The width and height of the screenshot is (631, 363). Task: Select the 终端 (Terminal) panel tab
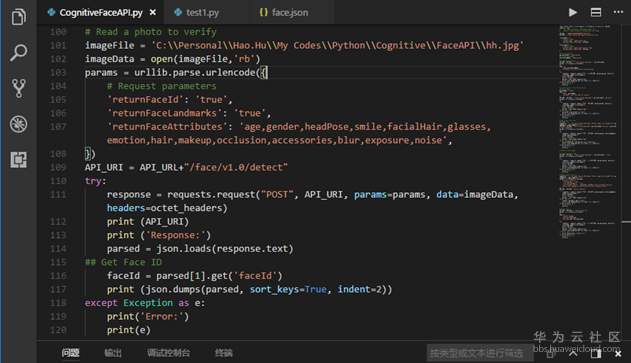click(223, 353)
